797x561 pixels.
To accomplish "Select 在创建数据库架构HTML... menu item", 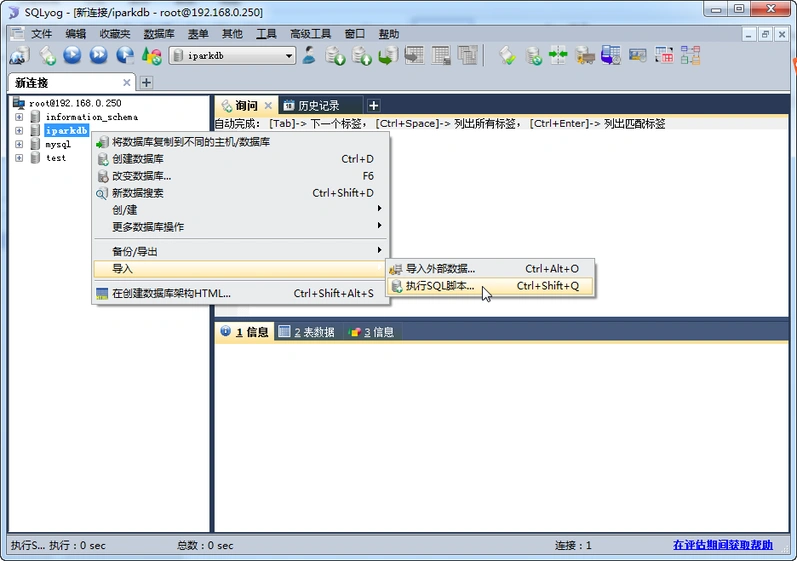I will [x=240, y=293].
